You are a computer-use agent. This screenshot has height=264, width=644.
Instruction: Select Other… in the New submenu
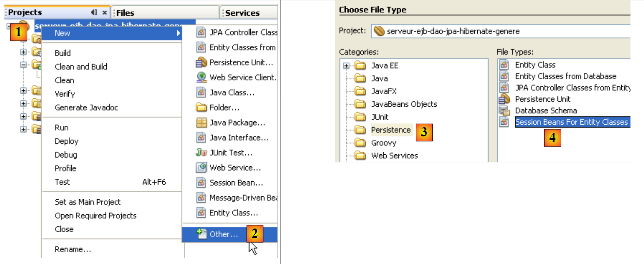[x=223, y=234]
